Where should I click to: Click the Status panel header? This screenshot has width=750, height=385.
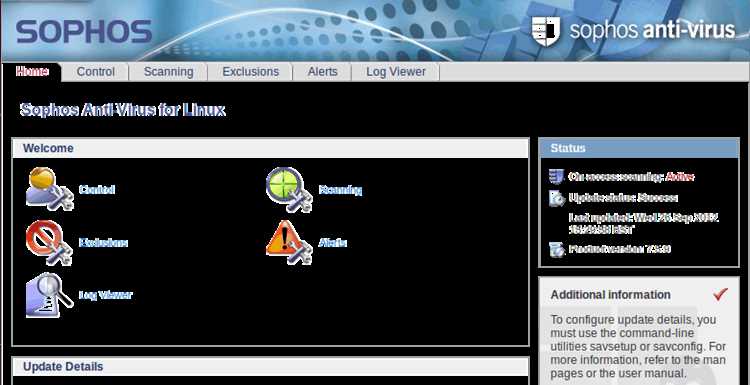click(639, 148)
